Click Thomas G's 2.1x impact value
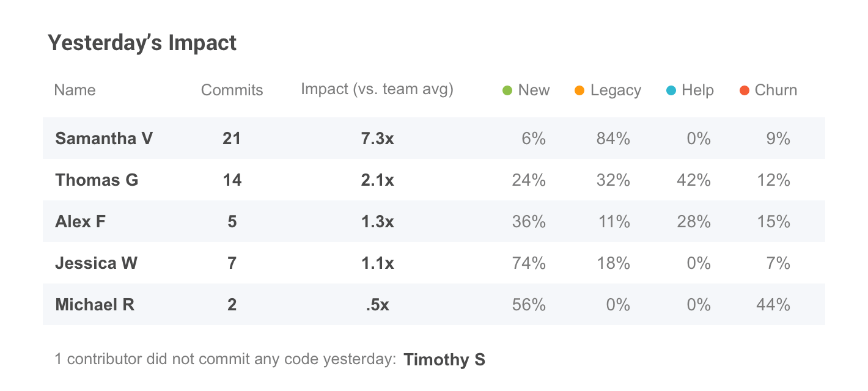The height and width of the screenshot is (391, 868). pyautogui.click(x=377, y=180)
